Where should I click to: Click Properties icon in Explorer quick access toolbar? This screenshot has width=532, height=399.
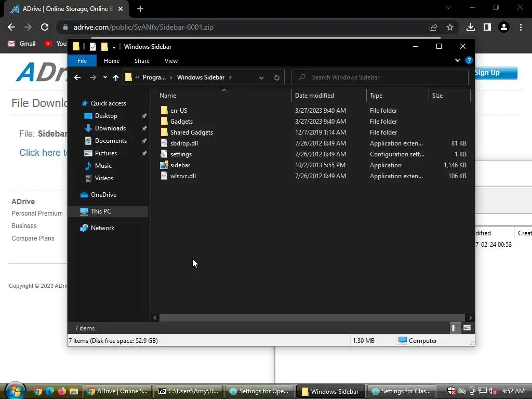click(x=92, y=46)
